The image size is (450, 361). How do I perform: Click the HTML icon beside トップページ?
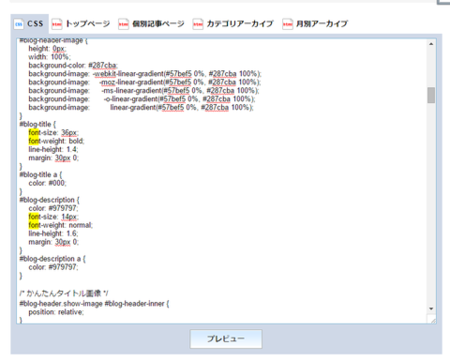tap(57, 24)
